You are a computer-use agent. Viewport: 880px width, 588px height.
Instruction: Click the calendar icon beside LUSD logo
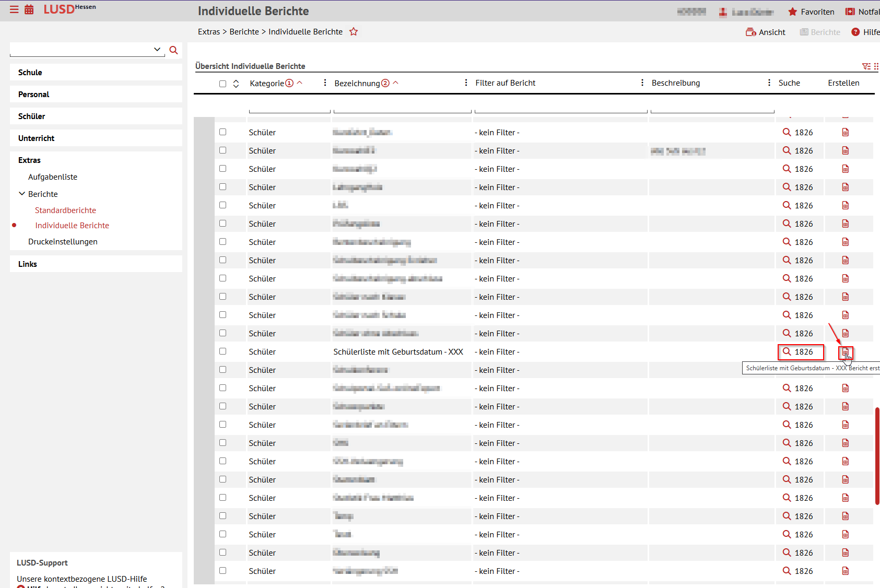(x=29, y=9)
